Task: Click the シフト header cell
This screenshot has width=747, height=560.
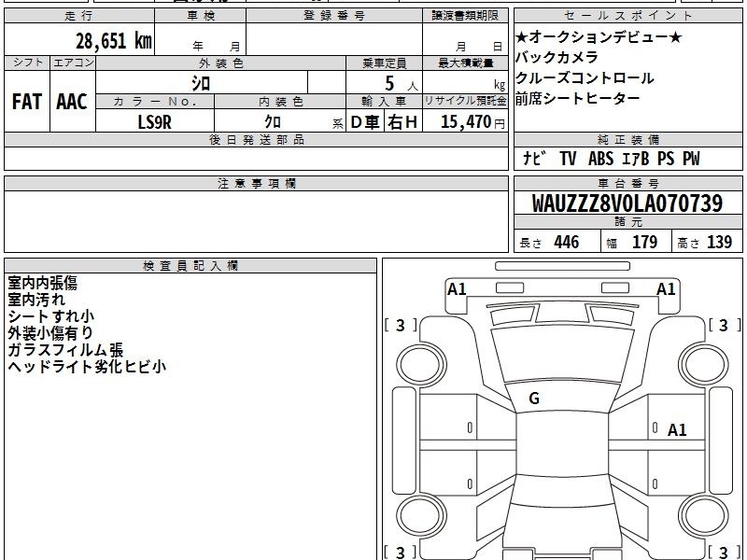Action: [27, 63]
